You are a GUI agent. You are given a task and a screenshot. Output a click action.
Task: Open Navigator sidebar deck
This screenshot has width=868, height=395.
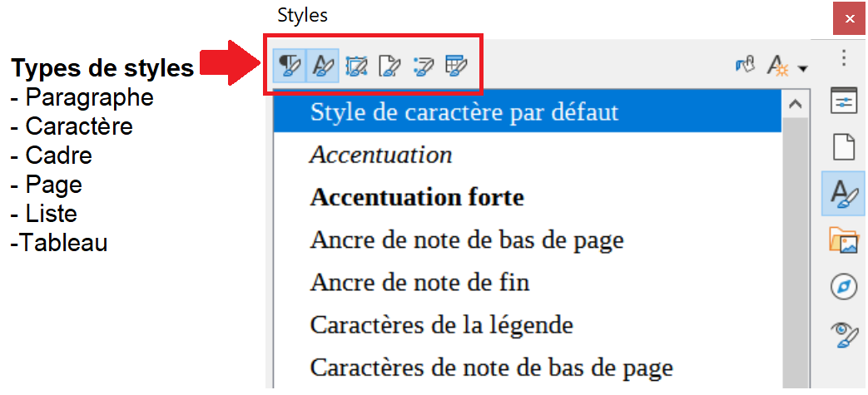pos(844,287)
